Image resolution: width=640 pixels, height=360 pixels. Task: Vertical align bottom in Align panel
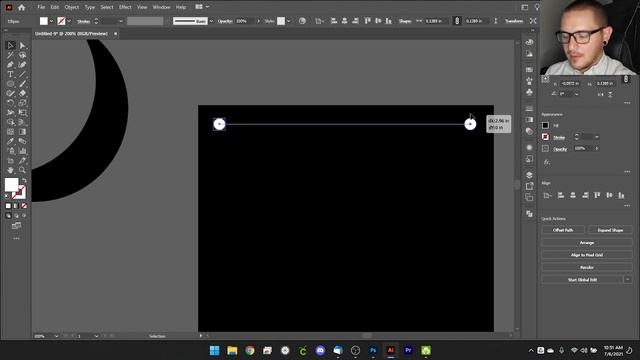[621, 196]
